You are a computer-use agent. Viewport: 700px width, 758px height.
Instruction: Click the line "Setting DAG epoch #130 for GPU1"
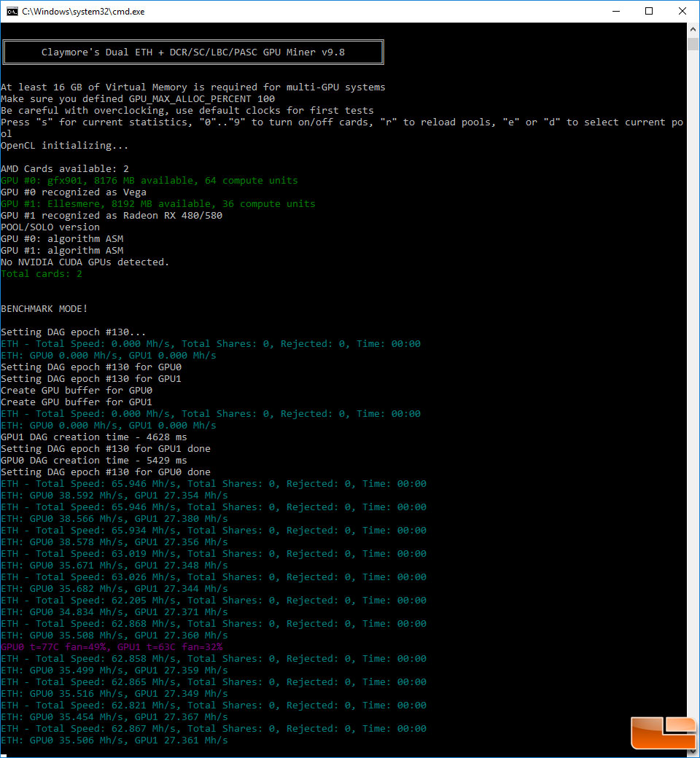[x=91, y=378]
